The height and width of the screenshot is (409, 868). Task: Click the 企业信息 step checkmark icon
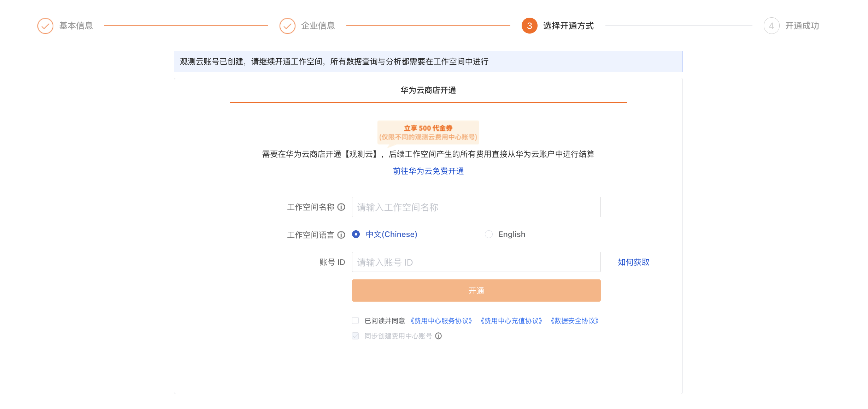pos(287,26)
